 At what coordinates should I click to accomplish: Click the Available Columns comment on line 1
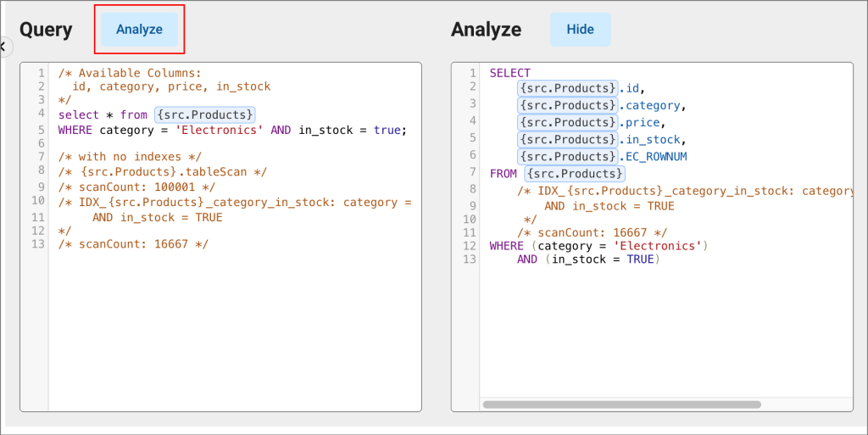[x=130, y=73]
